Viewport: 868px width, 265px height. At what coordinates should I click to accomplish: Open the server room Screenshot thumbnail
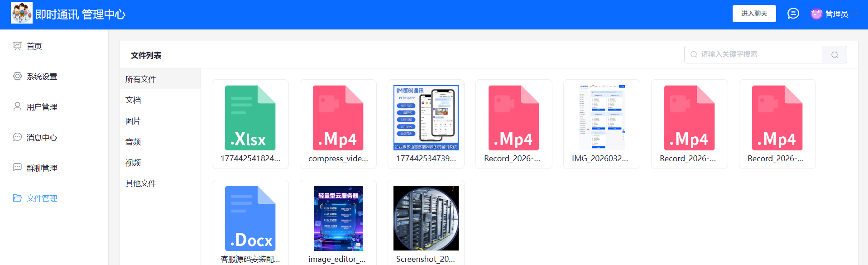click(x=426, y=218)
